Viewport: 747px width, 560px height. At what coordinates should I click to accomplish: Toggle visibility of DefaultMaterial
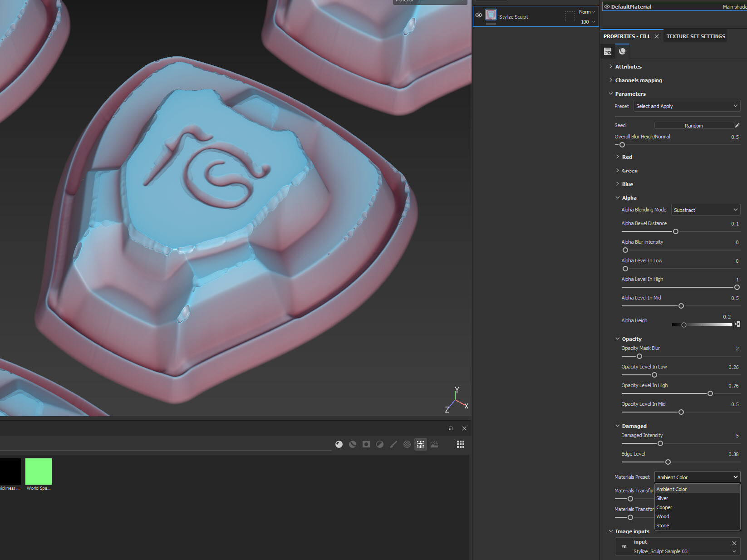click(x=607, y=6)
